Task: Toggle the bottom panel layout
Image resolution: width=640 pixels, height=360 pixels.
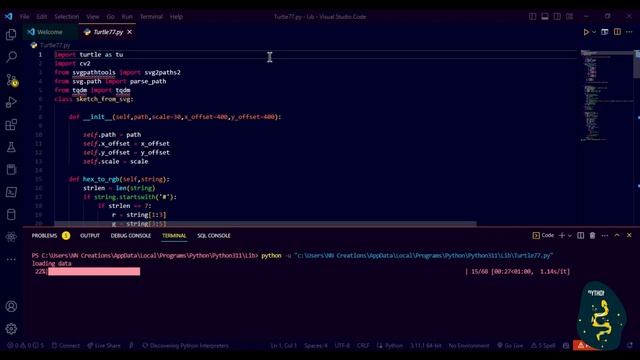Action: 544,16
